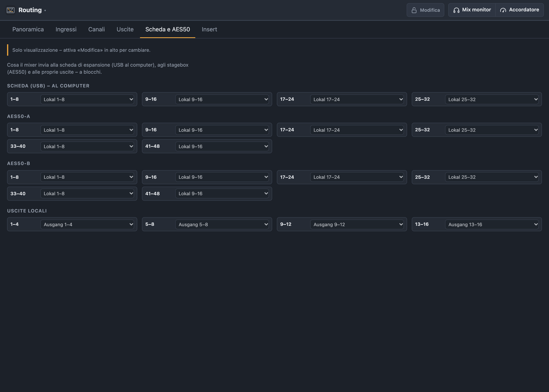Expand AES50-B 9–16 source dropdown
Image resolution: width=549 pixels, height=392 pixels.
click(x=222, y=177)
